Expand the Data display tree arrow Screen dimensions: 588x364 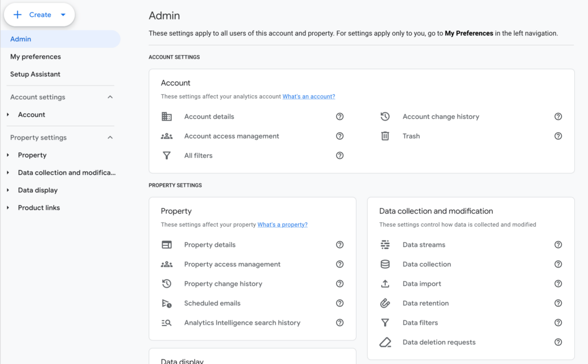pyautogui.click(x=8, y=191)
